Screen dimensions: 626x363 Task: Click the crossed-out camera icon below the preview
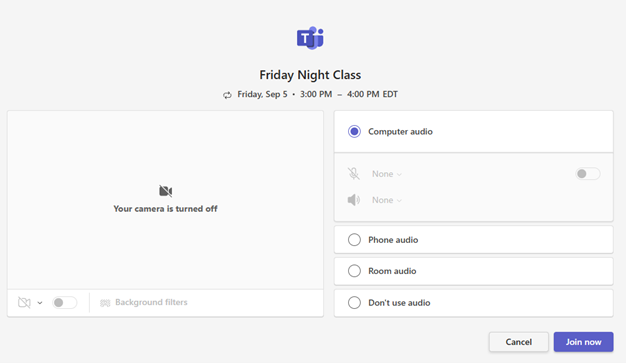point(24,303)
